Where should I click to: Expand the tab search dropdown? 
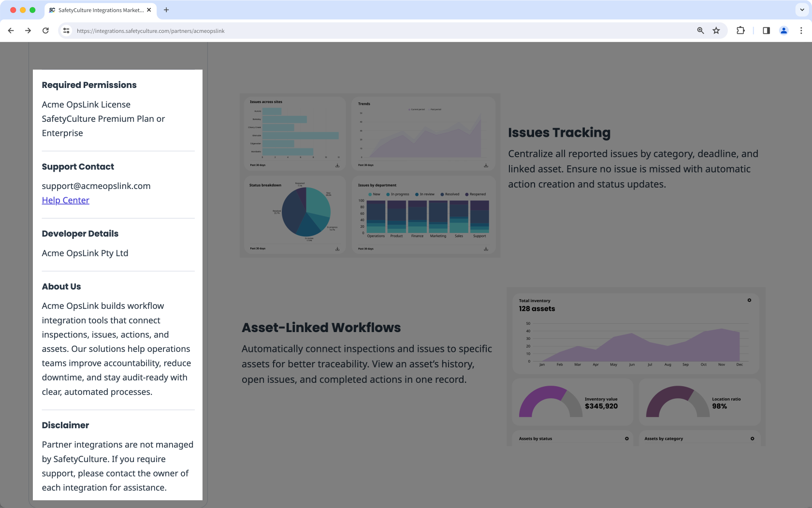(802, 10)
